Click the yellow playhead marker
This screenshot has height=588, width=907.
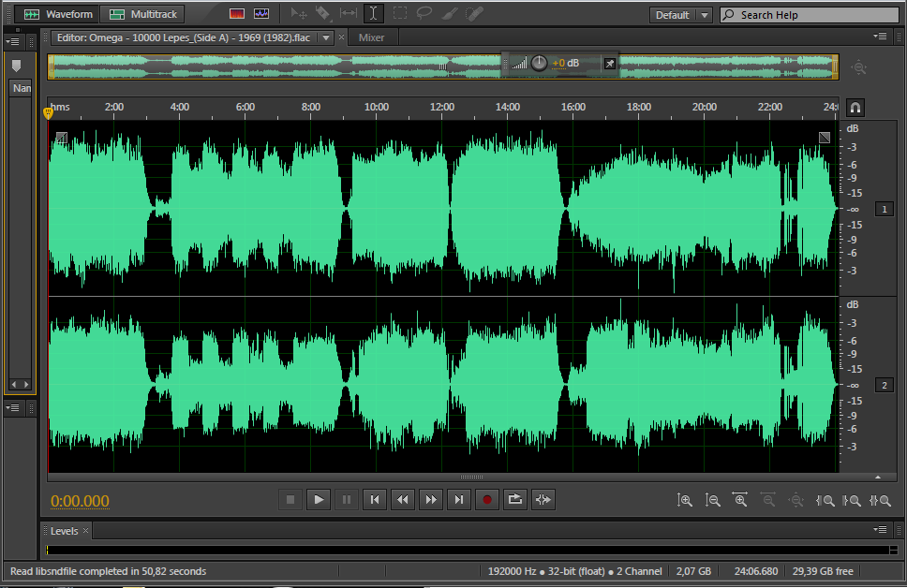(48, 113)
